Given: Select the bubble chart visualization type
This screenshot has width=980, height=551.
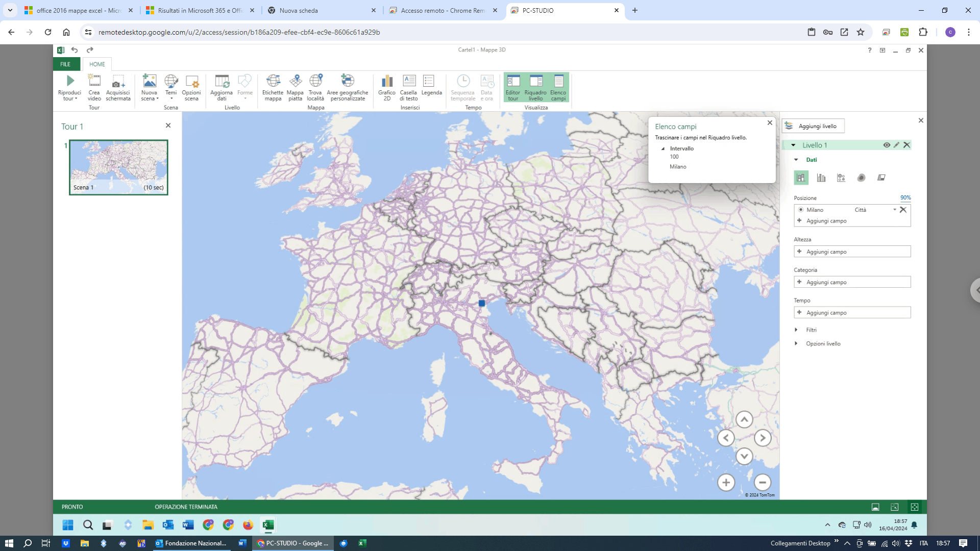Looking at the screenshot, I should coord(841,178).
